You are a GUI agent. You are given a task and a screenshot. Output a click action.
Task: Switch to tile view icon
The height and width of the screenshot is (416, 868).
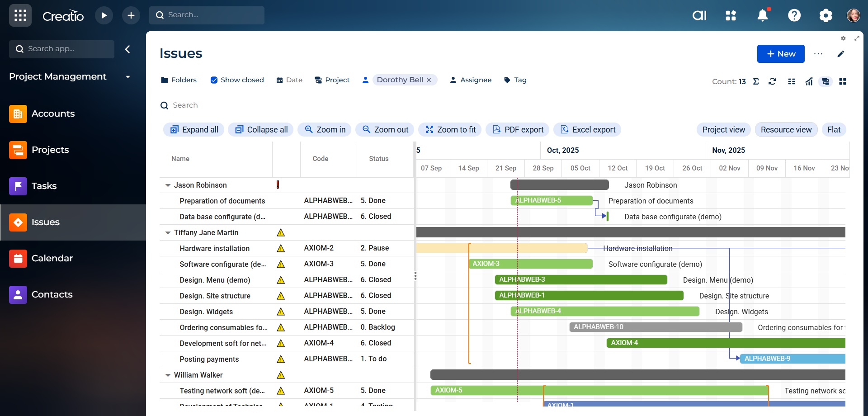click(x=843, y=81)
